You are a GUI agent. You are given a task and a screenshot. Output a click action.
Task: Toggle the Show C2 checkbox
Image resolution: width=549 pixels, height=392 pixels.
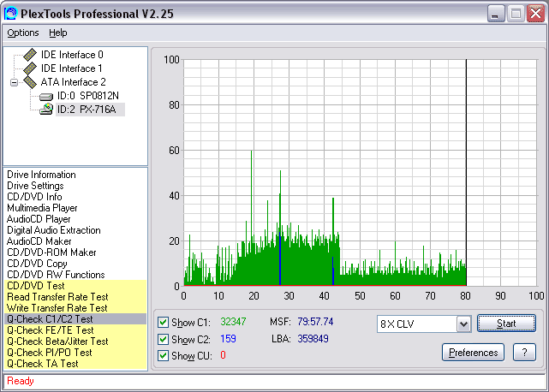point(163,339)
